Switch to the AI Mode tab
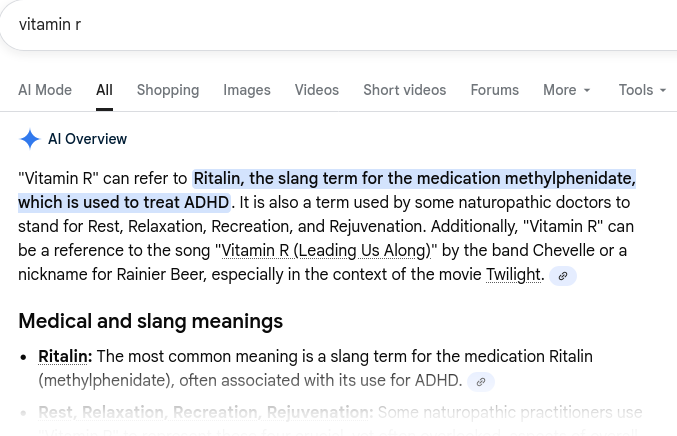The width and height of the screenshot is (677, 436). pos(45,90)
